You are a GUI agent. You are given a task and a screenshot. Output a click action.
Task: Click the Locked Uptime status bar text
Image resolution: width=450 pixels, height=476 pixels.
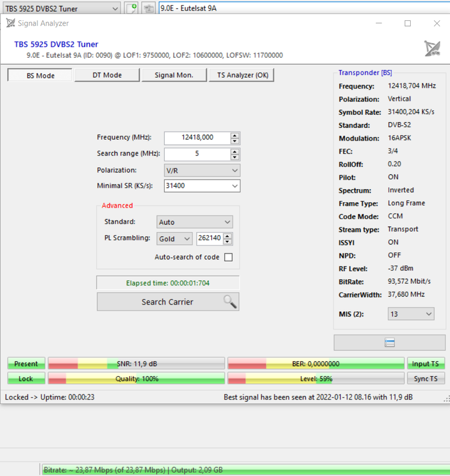click(x=50, y=397)
